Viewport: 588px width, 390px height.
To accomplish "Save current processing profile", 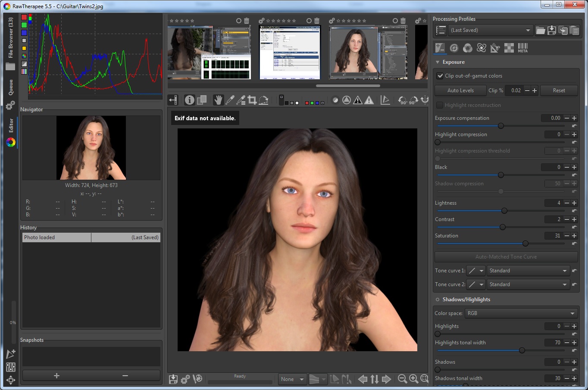I will pos(552,30).
